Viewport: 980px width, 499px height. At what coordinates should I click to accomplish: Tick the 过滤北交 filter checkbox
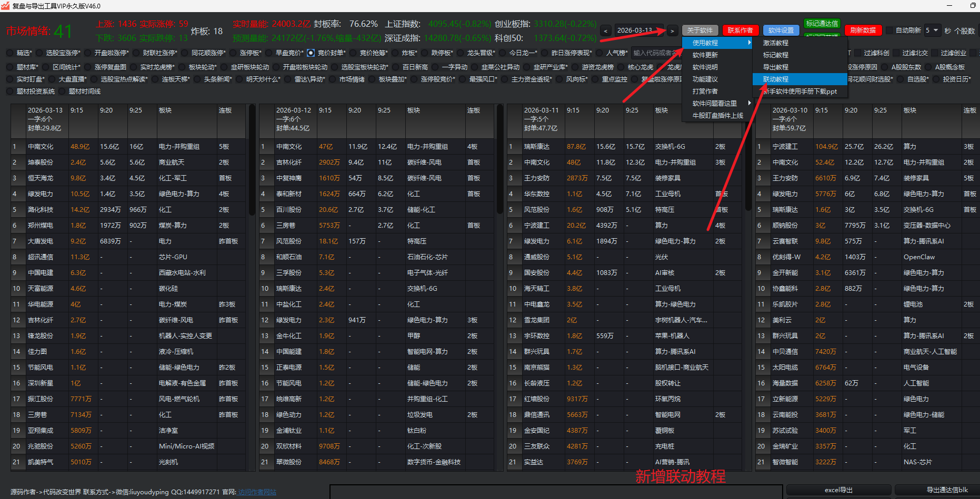pyautogui.click(x=897, y=53)
